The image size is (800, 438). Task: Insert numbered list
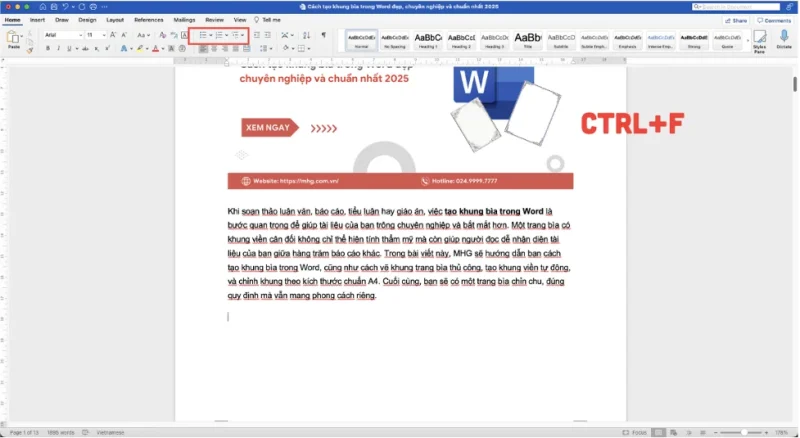218,35
